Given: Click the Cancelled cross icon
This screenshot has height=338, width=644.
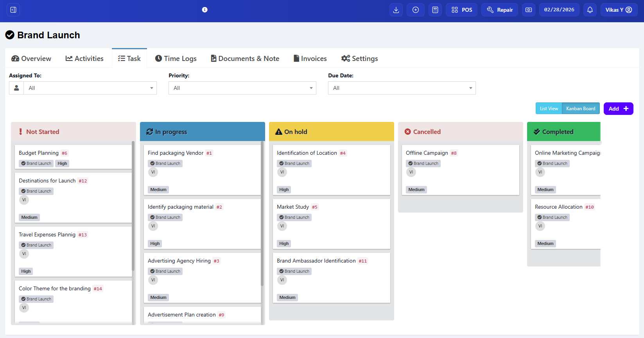Looking at the screenshot, I should [x=408, y=132].
